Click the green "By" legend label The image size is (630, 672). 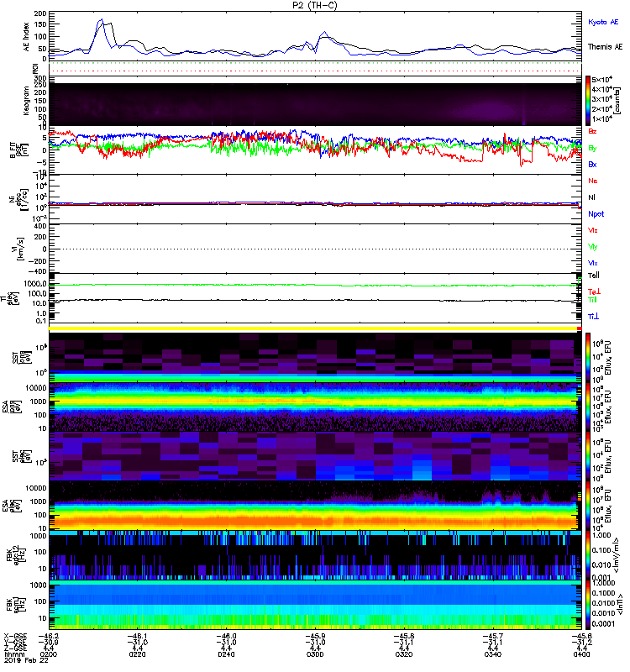pos(592,148)
